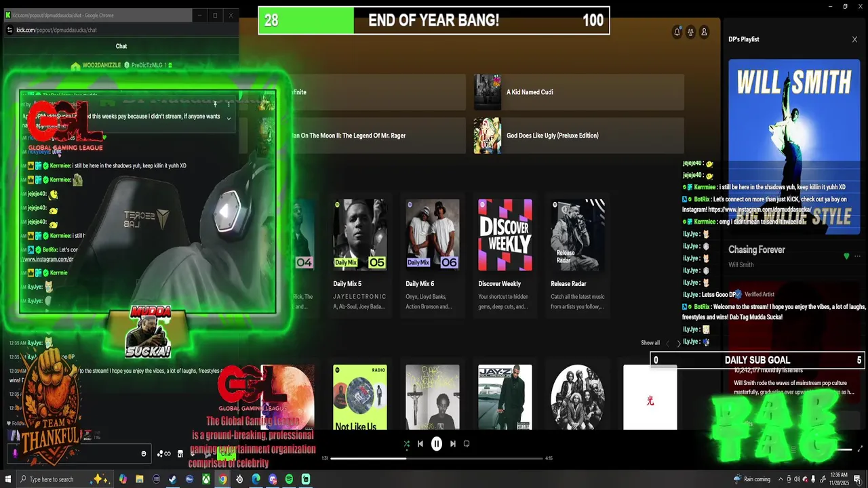Open the system volume icon in tray
Viewport: 868px width, 488px height.
coord(796,479)
